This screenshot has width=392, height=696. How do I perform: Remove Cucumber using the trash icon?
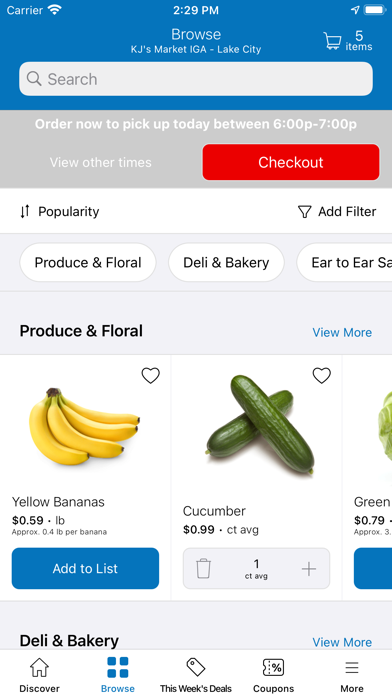click(x=203, y=569)
